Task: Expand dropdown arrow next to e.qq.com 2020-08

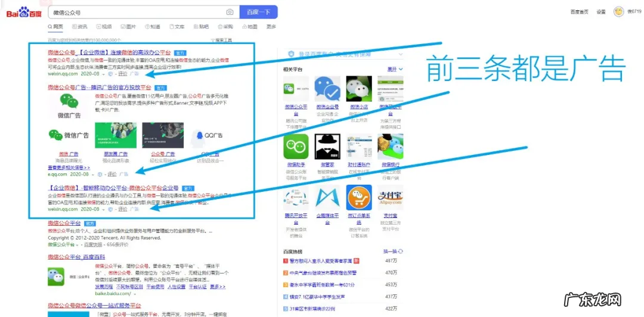Action: tap(93, 175)
